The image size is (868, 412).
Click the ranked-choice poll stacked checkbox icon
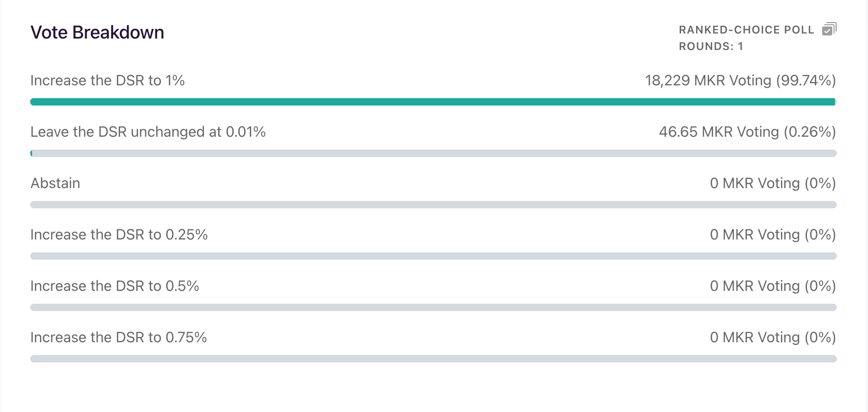point(829,29)
